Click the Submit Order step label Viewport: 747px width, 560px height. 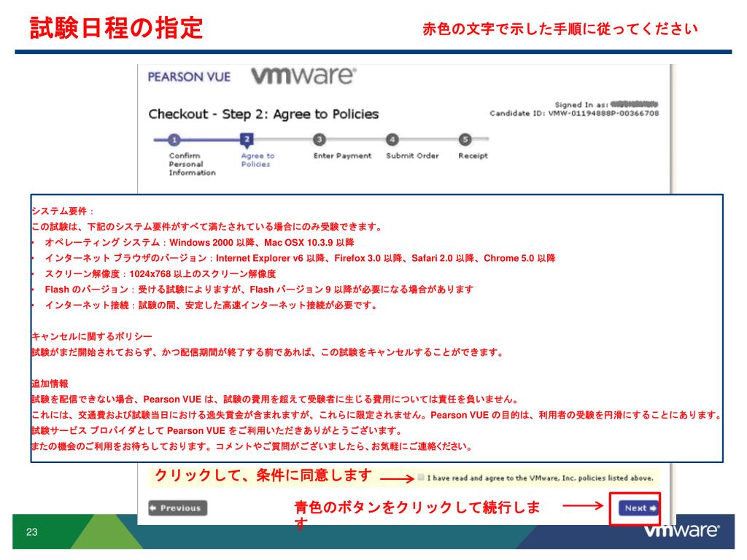(x=412, y=156)
